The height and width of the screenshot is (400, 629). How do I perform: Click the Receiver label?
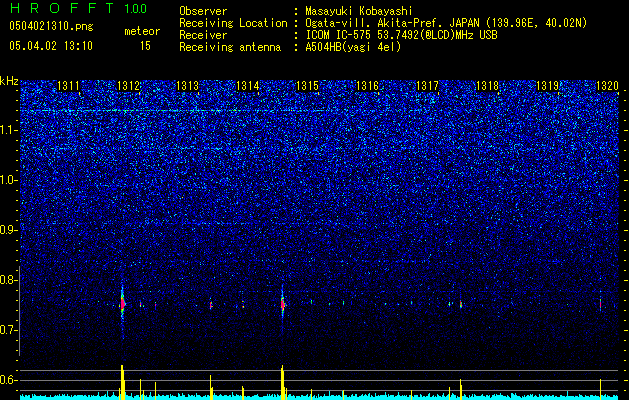click(203, 35)
